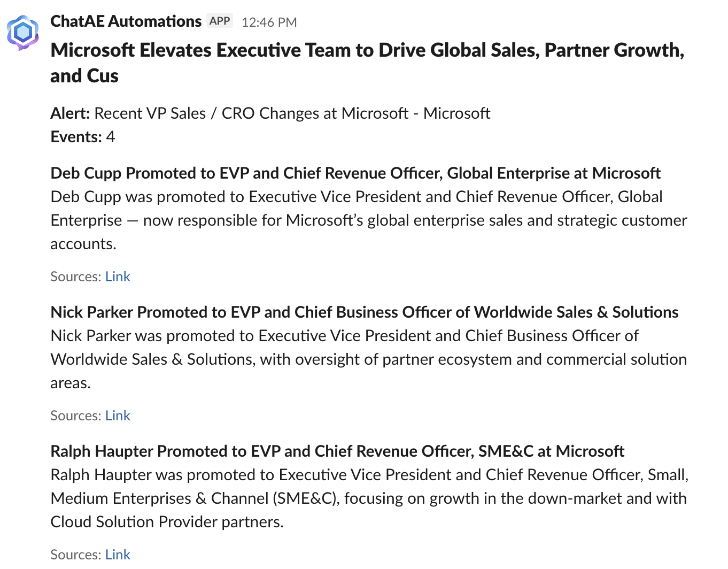Viewport: 728px width, 569px height.
Task: Open the source Link under Nick Parker
Action: pyautogui.click(x=118, y=416)
